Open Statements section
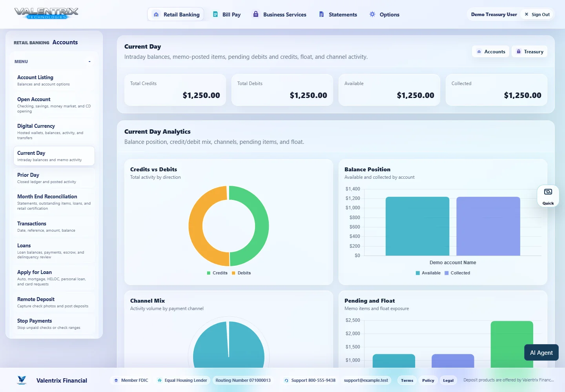 (338, 15)
